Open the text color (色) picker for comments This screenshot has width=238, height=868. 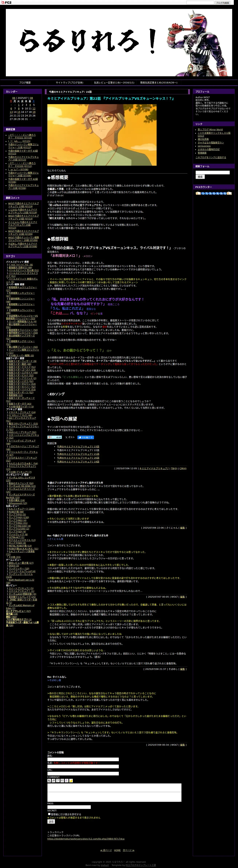[x=66, y=780]
